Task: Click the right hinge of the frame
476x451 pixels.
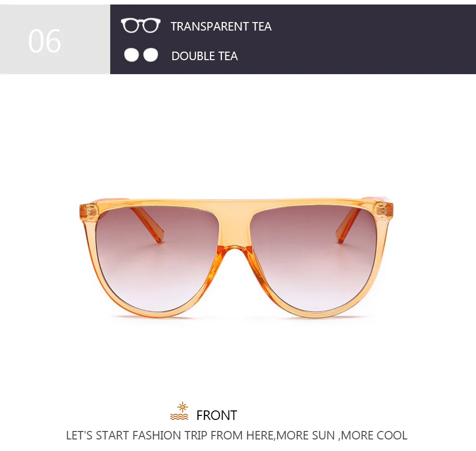Action: pos(384,210)
